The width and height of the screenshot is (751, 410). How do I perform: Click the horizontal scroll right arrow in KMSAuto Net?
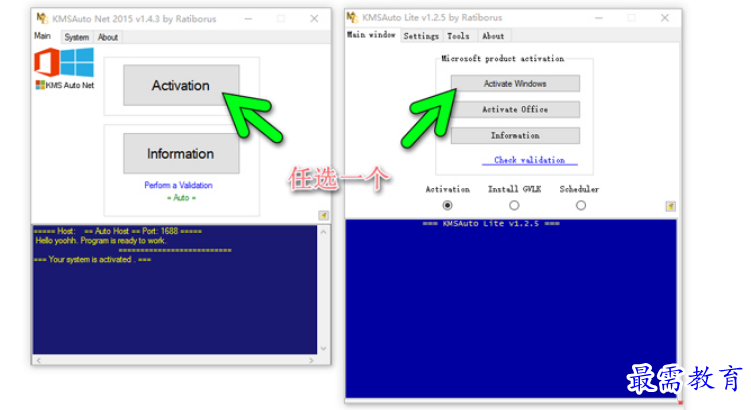(311, 360)
